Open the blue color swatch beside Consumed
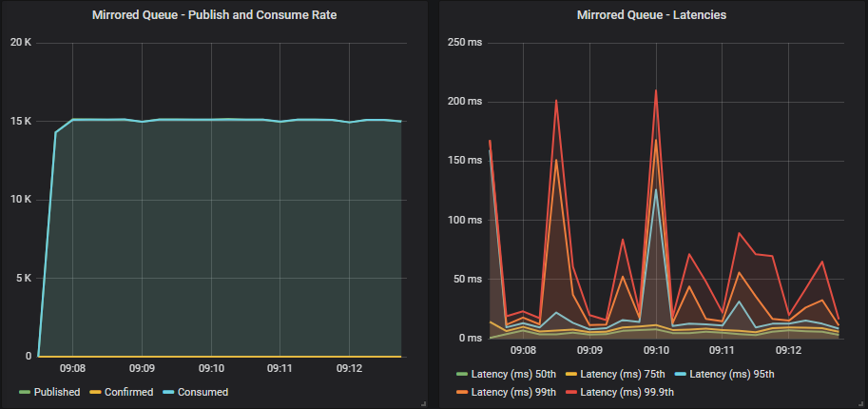 tap(166, 392)
